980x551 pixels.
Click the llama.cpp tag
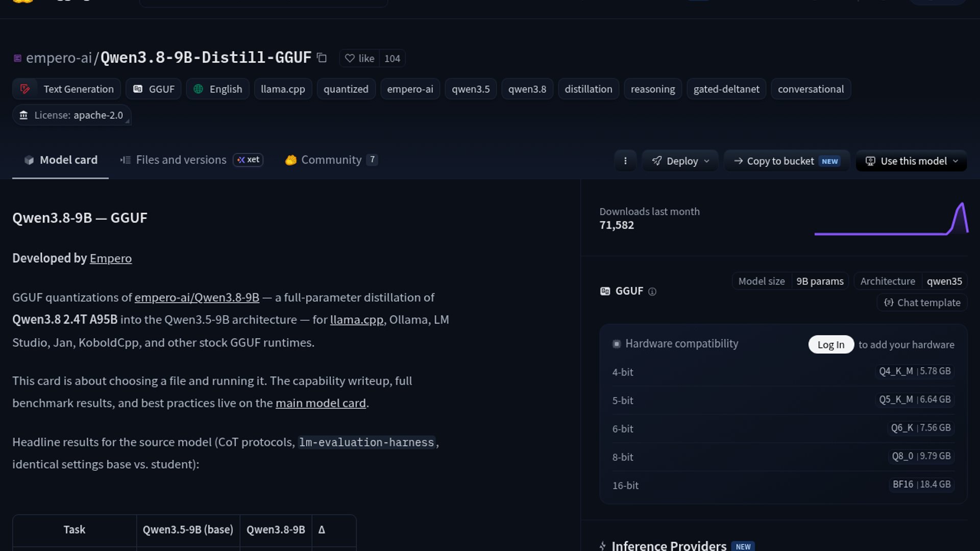283,89
